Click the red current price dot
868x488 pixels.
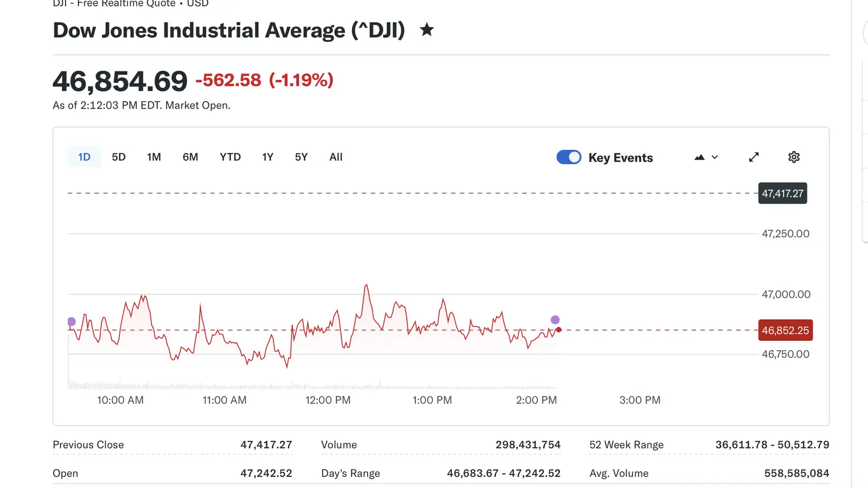click(559, 330)
